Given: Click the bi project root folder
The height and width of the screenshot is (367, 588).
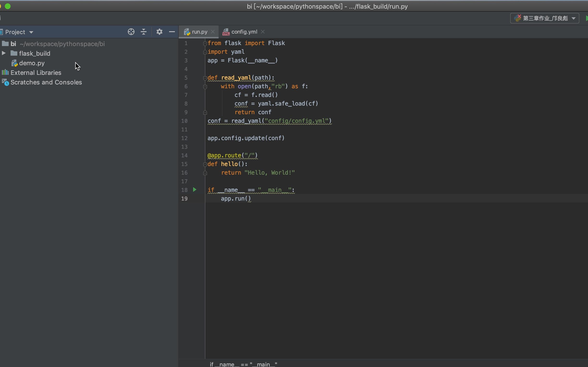Looking at the screenshot, I should click(x=13, y=44).
